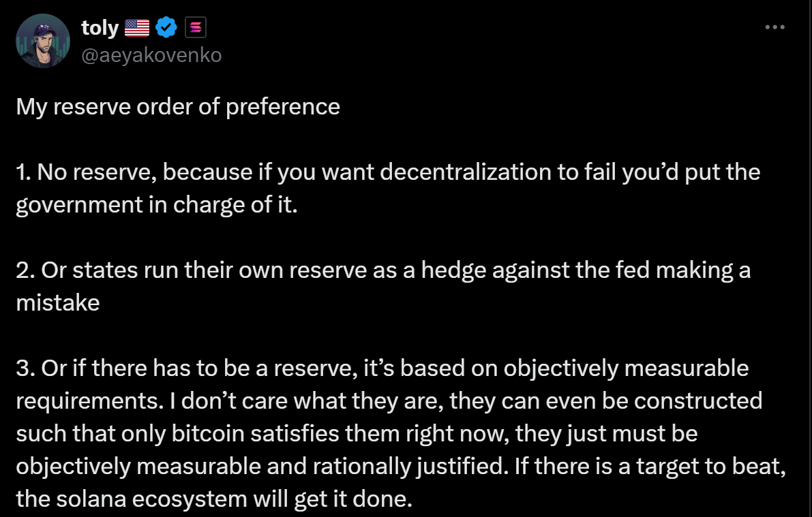Click the word "mistake" ending point two
The width and height of the screenshot is (812, 517).
pos(58,302)
